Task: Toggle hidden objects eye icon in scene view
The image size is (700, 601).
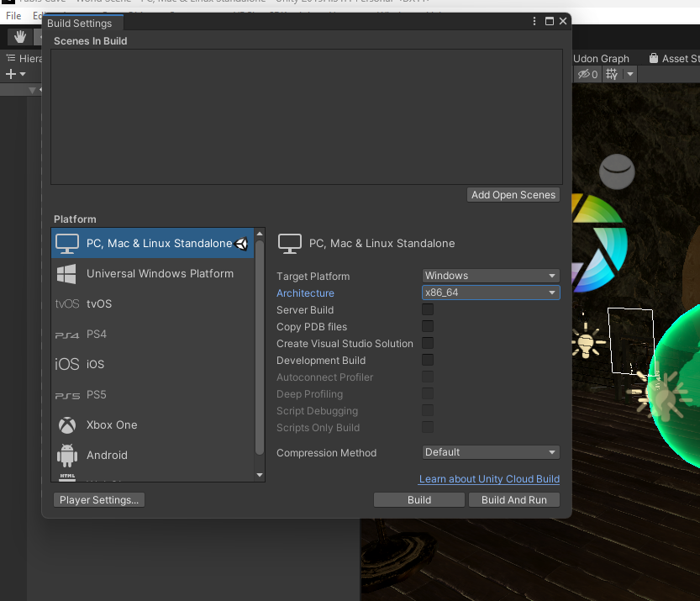Action: coord(587,74)
